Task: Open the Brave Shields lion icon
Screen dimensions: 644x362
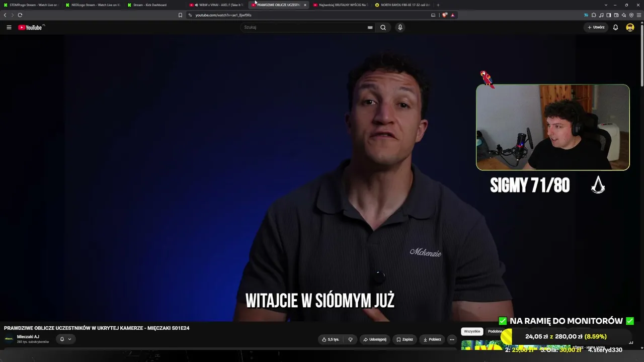Action: pyautogui.click(x=444, y=15)
